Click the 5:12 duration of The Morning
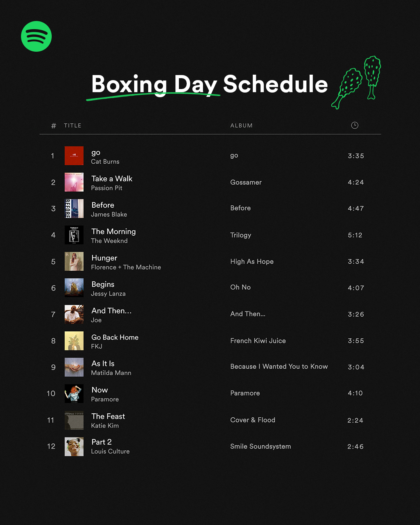 click(x=355, y=235)
